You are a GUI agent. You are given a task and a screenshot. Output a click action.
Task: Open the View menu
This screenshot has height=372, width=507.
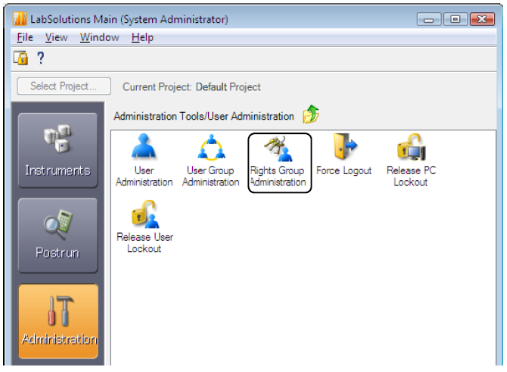coord(56,37)
